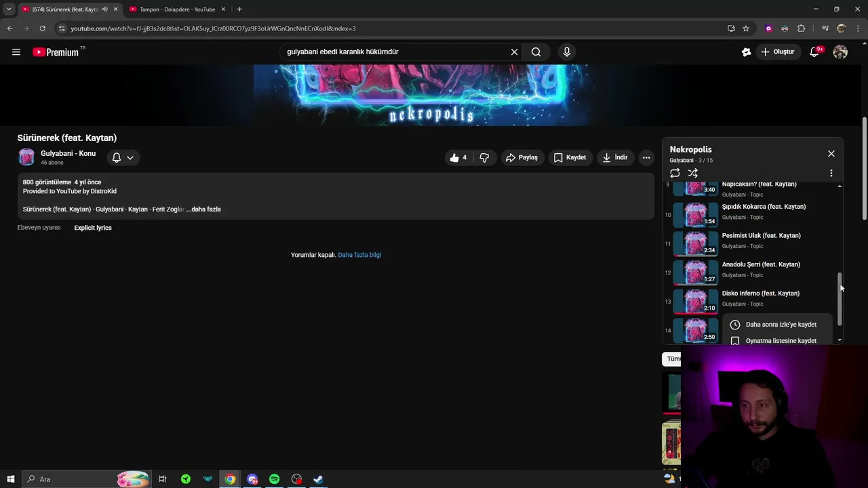Download the video with İndir
868x488 pixels.
614,157
